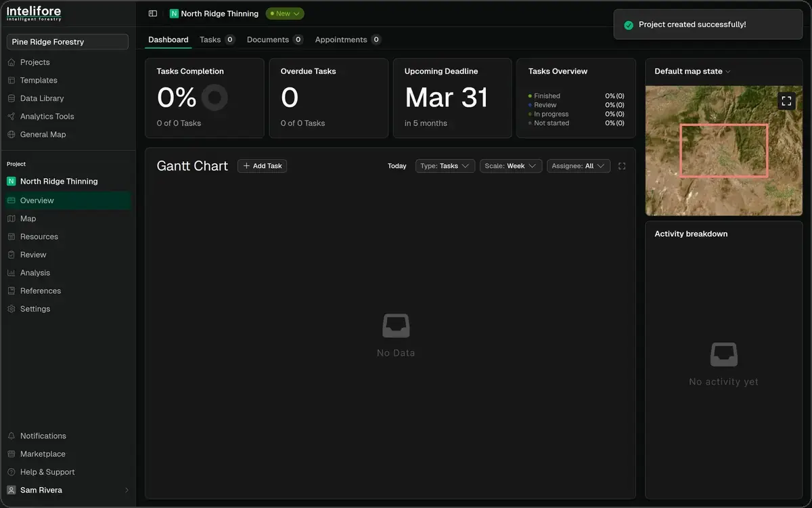Click the map thumbnail with red rectangle
Image resolution: width=812 pixels, height=508 pixels.
[724, 151]
